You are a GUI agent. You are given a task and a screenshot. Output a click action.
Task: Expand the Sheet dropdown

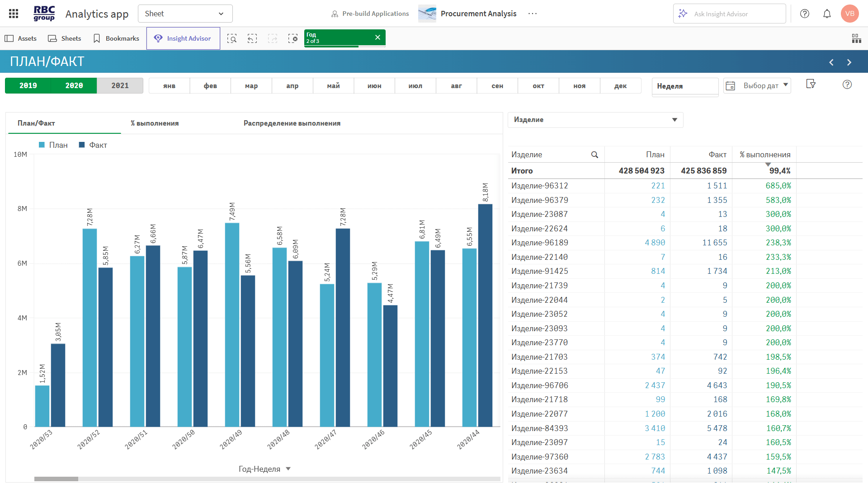coord(185,14)
